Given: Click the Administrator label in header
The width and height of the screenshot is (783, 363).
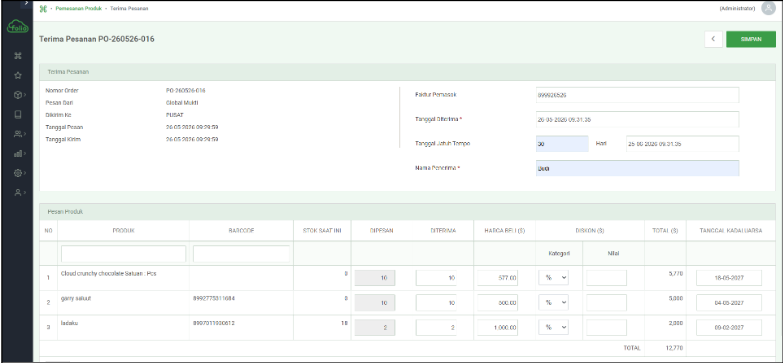Looking at the screenshot, I should (737, 9).
